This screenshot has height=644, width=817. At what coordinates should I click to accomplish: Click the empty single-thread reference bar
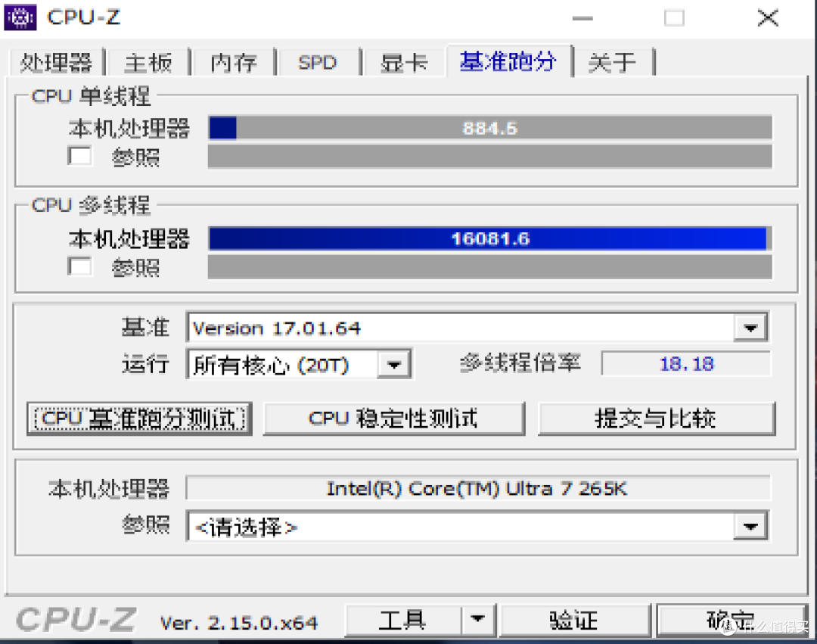[489, 157]
